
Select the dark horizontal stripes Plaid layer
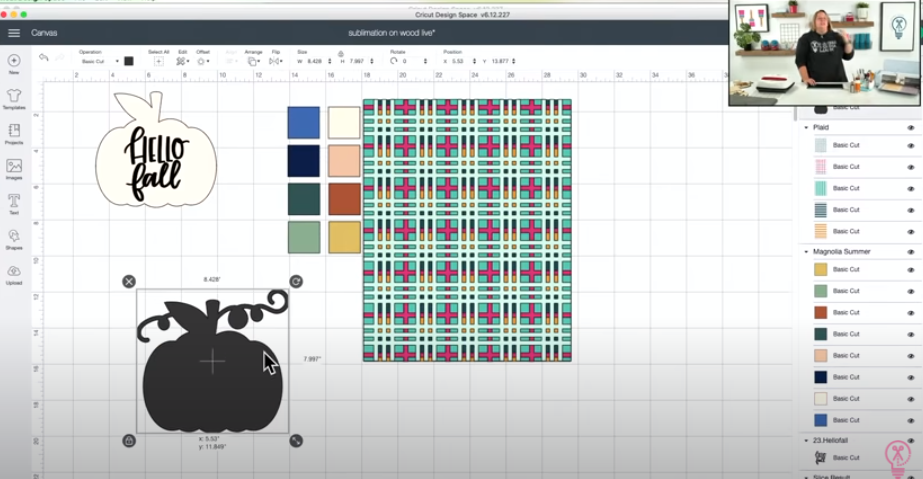[x=821, y=209]
